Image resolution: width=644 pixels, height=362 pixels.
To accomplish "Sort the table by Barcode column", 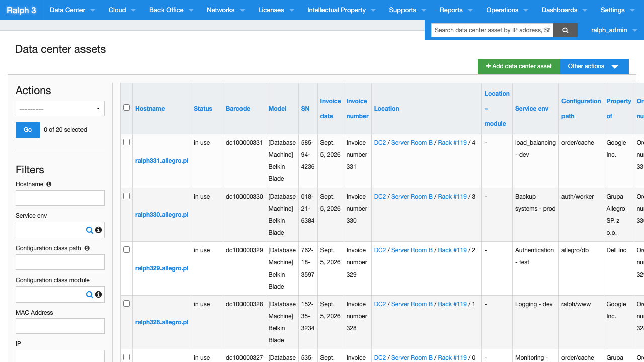I will click(x=238, y=109).
